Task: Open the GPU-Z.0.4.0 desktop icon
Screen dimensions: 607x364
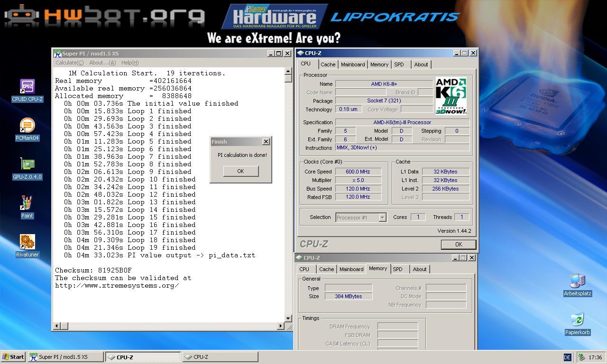Action: pyautogui.click(x=28, y=169)
